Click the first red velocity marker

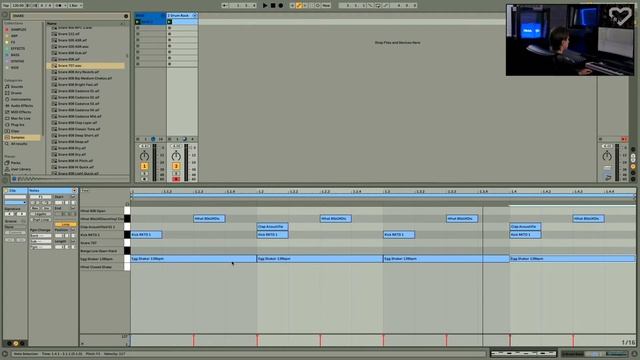point(194,340)
